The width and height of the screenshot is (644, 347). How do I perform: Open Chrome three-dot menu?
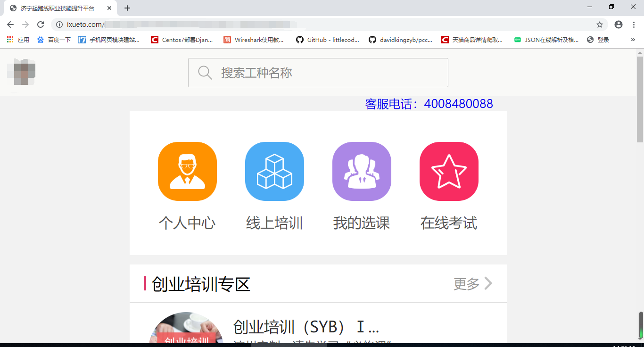634,25
